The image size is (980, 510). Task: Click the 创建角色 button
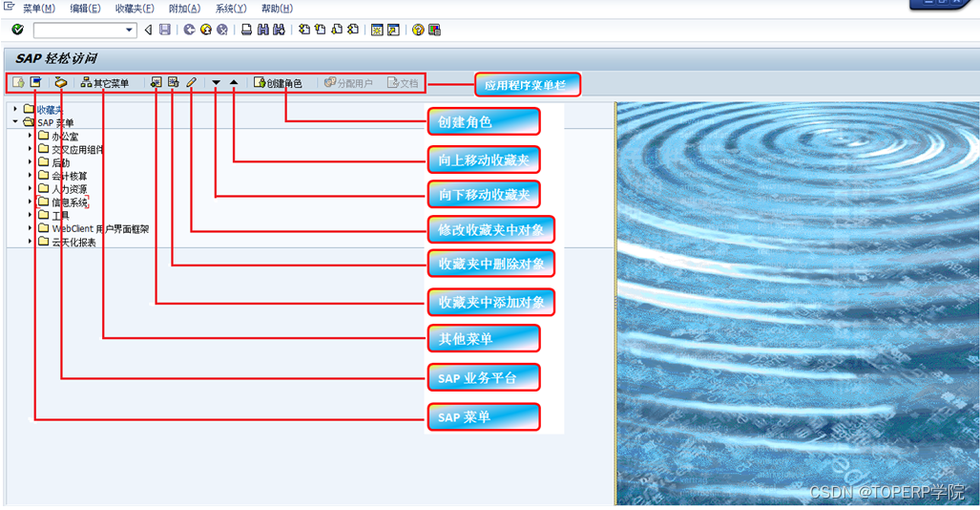click(278, 82)
